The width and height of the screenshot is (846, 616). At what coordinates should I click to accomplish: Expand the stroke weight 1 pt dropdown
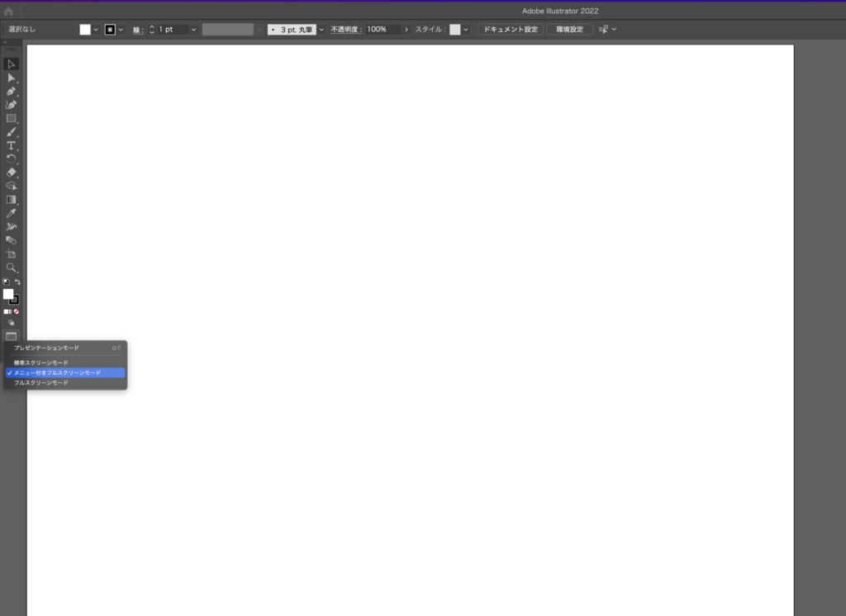point(193,30)
